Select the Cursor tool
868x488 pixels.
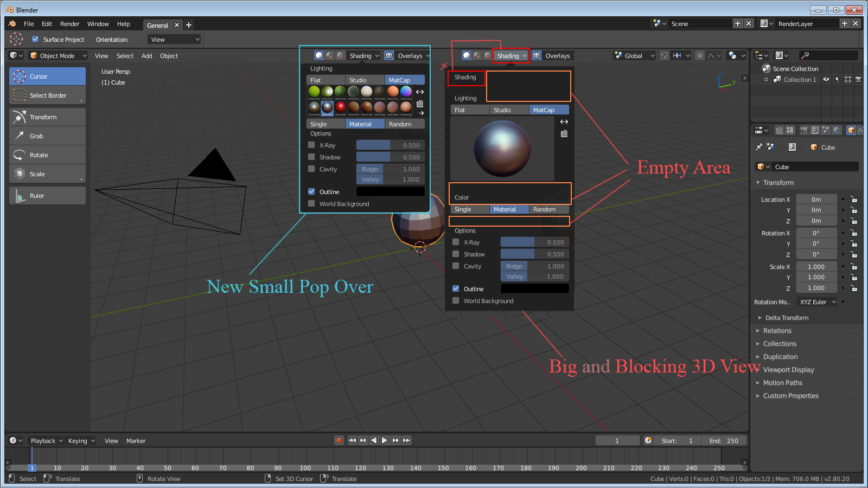47,76
